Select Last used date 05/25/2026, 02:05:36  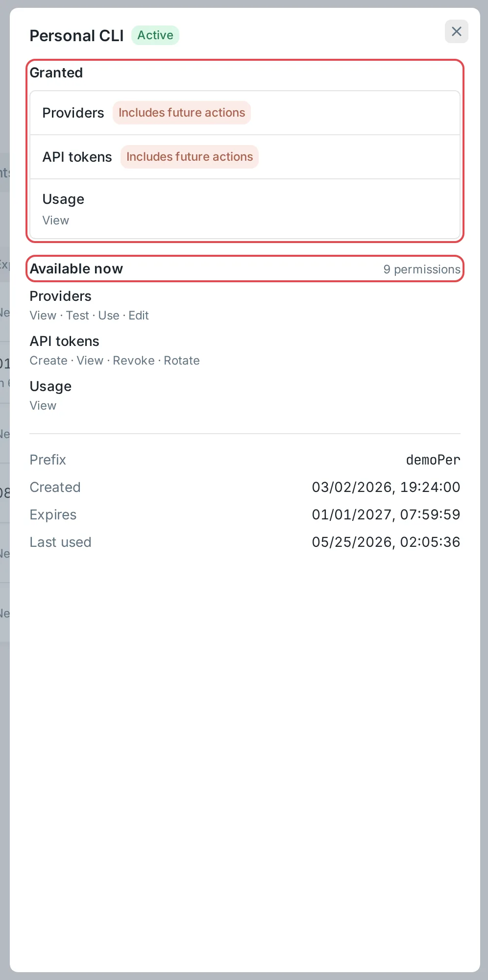pos(386,542)
